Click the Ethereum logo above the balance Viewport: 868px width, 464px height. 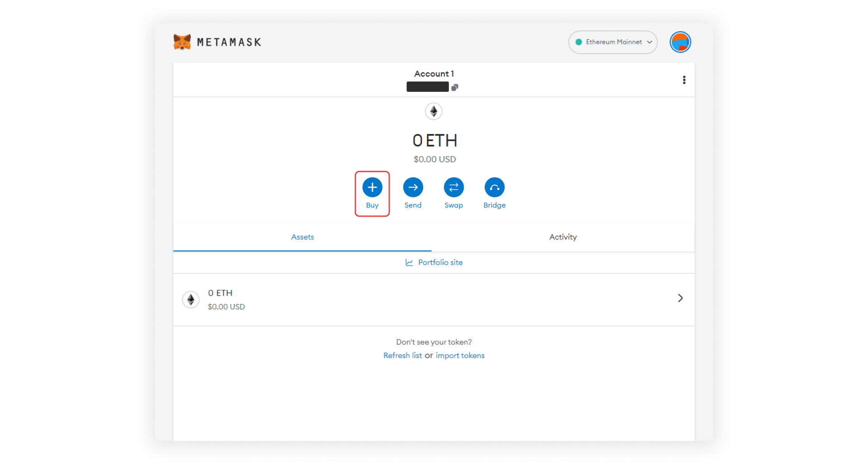point(434,111)
